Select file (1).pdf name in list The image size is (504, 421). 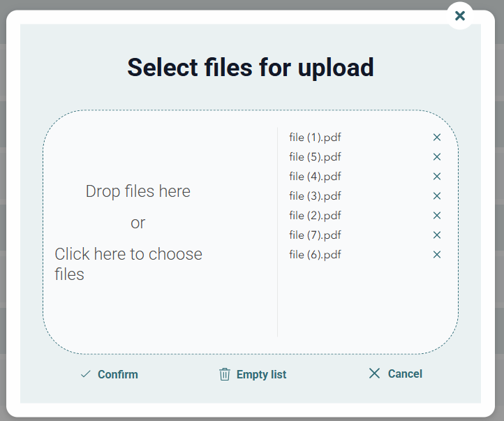(315, 138)
